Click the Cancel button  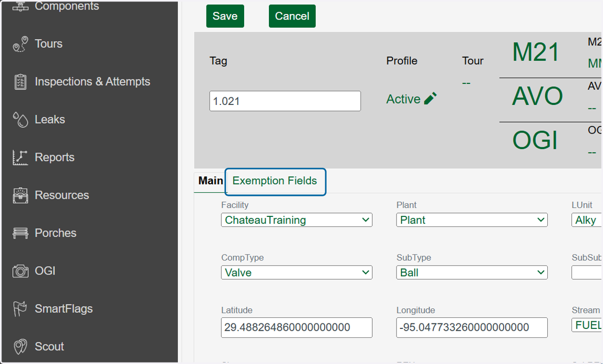coord(292,16)
